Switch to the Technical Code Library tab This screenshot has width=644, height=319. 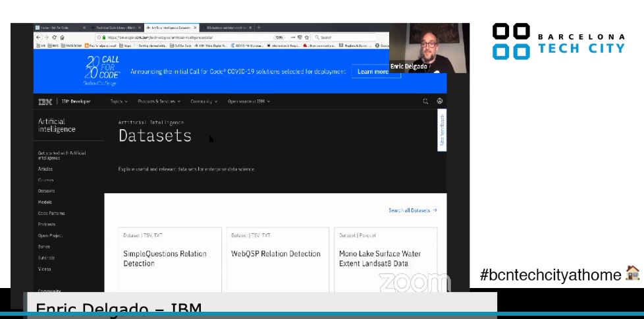[x=115, y=28]
